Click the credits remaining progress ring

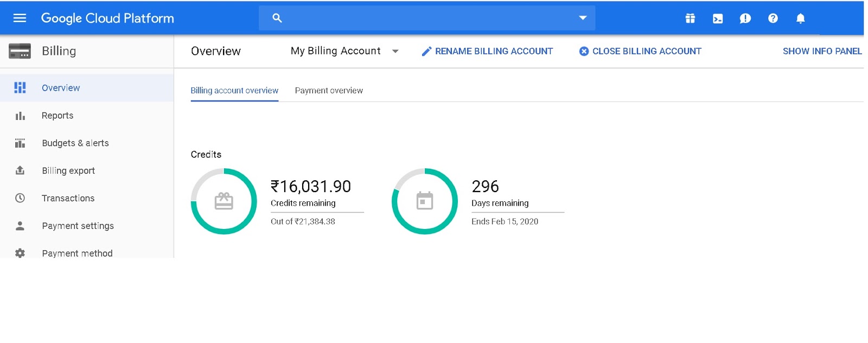[x=224, y=201]
